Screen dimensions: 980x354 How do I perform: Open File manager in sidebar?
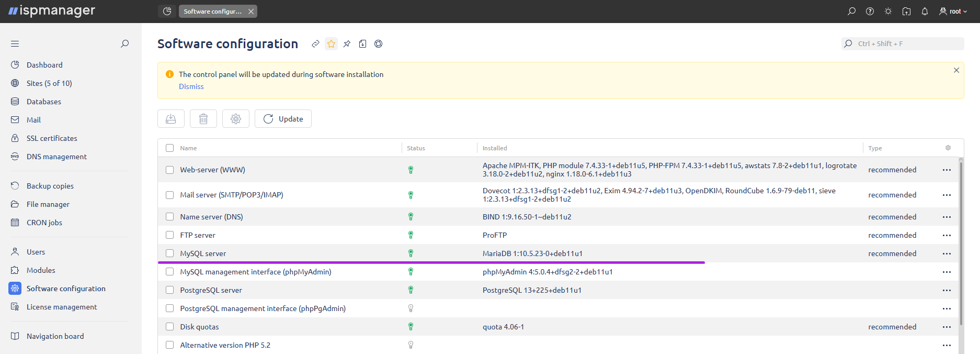pyautogui.click(x=48, y=204)
